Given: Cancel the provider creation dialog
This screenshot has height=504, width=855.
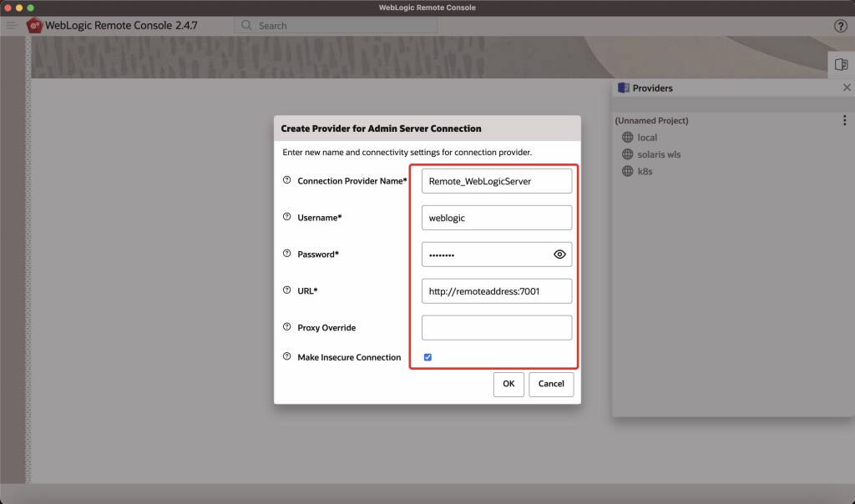Looking at the screenshot, I should click(551, 384).
